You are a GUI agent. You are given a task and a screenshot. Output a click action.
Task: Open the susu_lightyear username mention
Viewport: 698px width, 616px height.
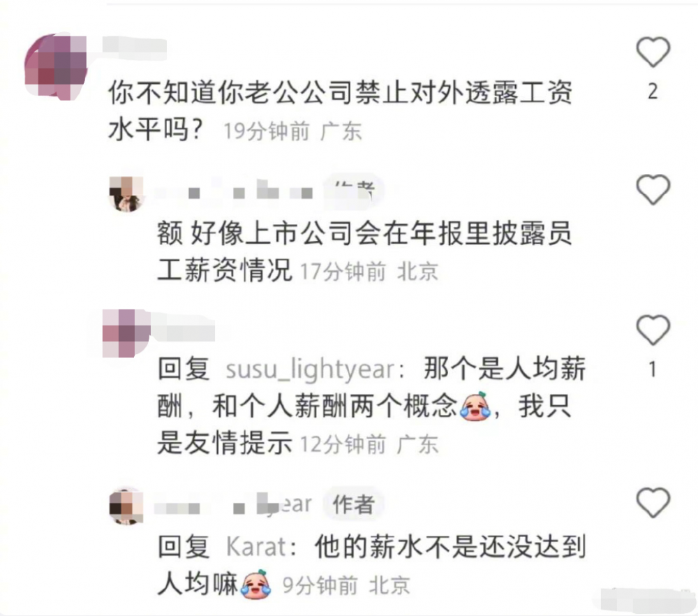311,369
